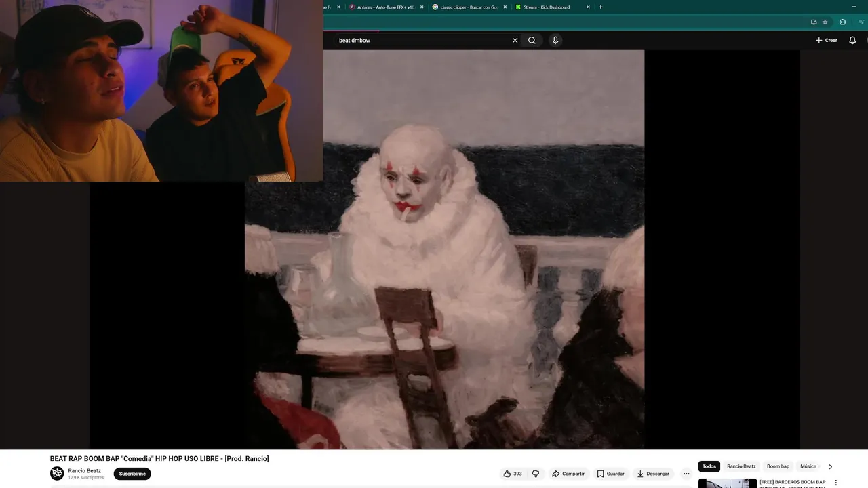Image resolution: width=868 pixels, height=488 pixels.
Task: Select the Todos filter chip
Action: click(x=709, y=466)
